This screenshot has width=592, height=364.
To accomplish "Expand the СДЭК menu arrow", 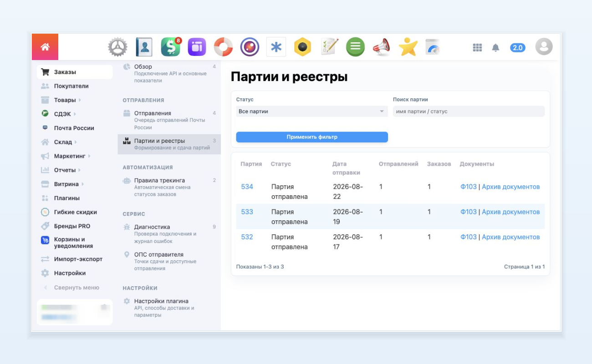I will [x=75, y=114].
